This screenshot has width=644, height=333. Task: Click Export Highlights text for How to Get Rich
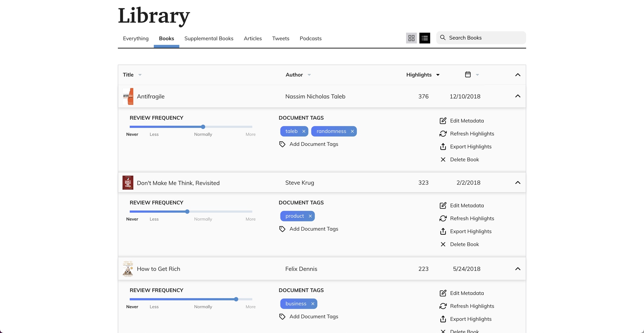click(471, 319)
